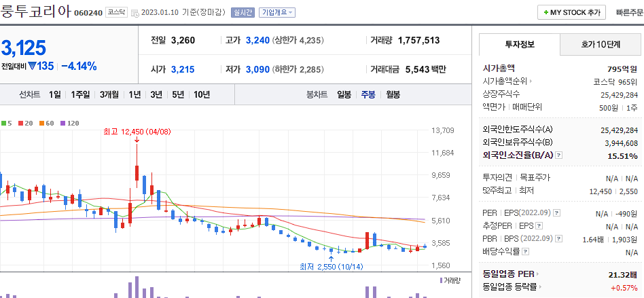This screenshot has height=298, width=644.
Task: Click the stock code 060240
Action: (88, 13)
